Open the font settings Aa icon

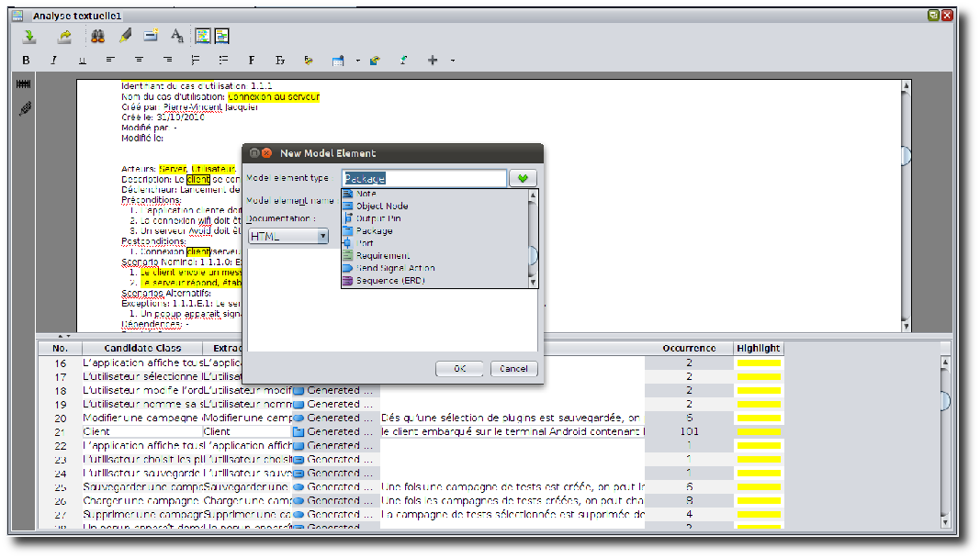(177, 37)
